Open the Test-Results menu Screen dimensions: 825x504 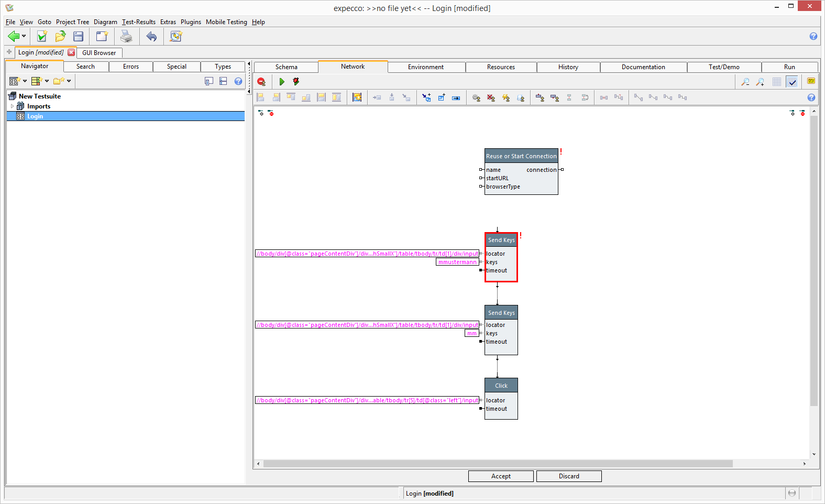[x=138, y=22]
